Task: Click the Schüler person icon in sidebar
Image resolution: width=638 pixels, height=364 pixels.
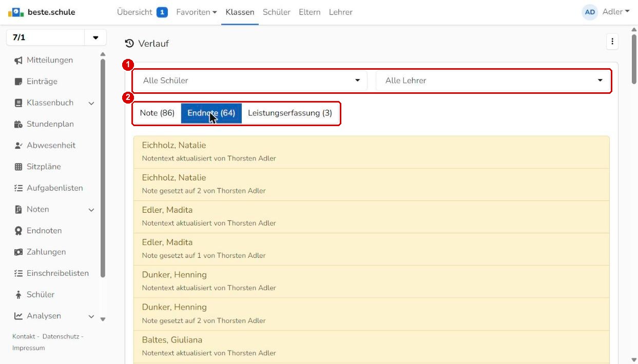Action: point(18,295)
